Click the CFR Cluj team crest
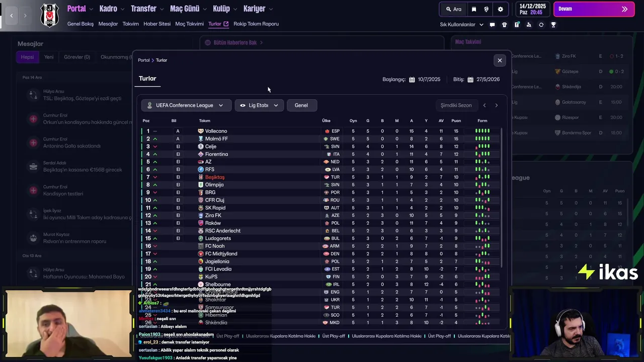Viewport: 644px width, 362px height. point(201,200)
